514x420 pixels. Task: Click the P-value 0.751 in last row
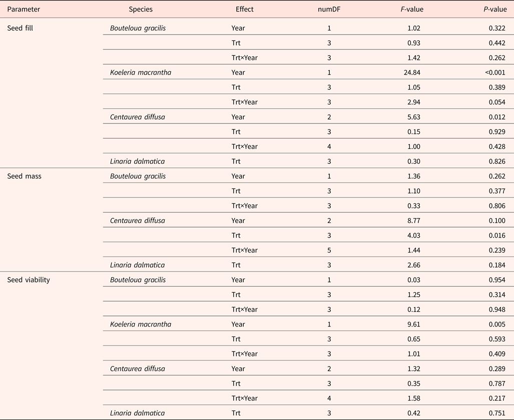pyautogui.click(x=497, y=413)
